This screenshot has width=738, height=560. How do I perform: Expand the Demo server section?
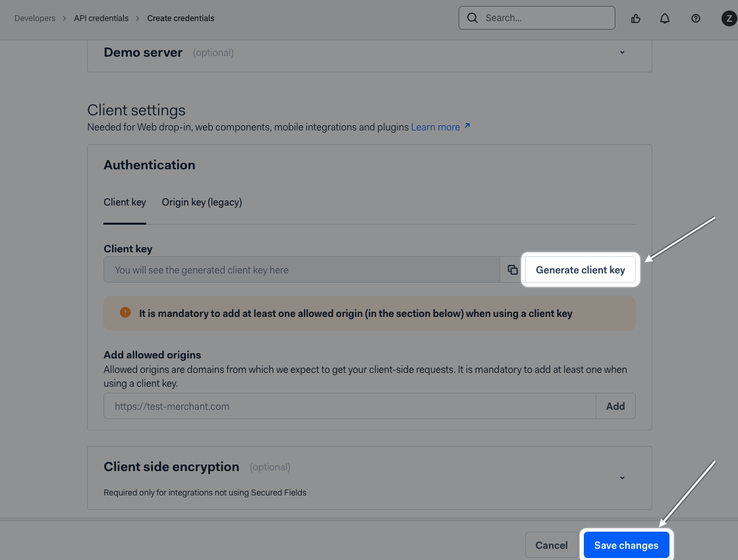[622, 52]
